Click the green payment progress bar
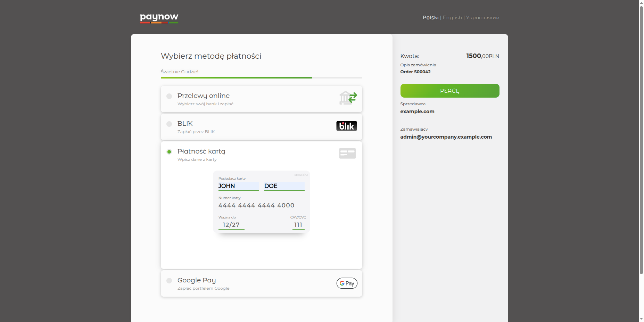Screen dimensions: 644x322 click(x=236, y=77)
